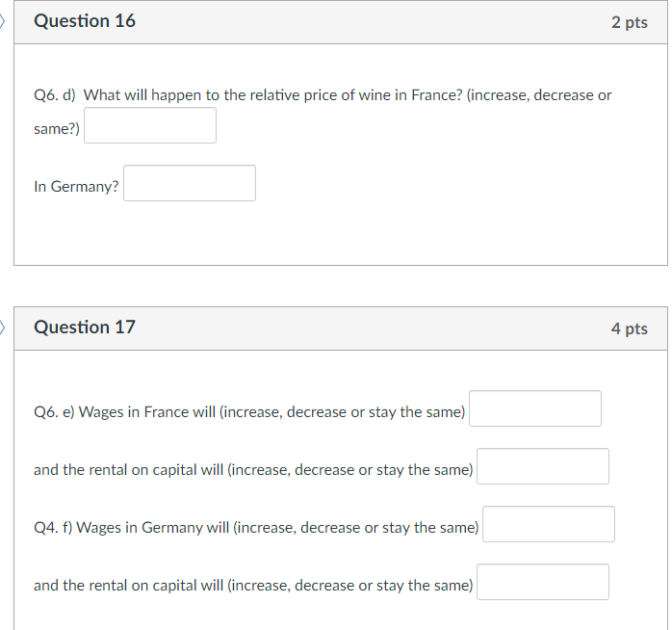Click the "2 pts" label
This screenshot has height=630, width=672.
click(629, 22)
